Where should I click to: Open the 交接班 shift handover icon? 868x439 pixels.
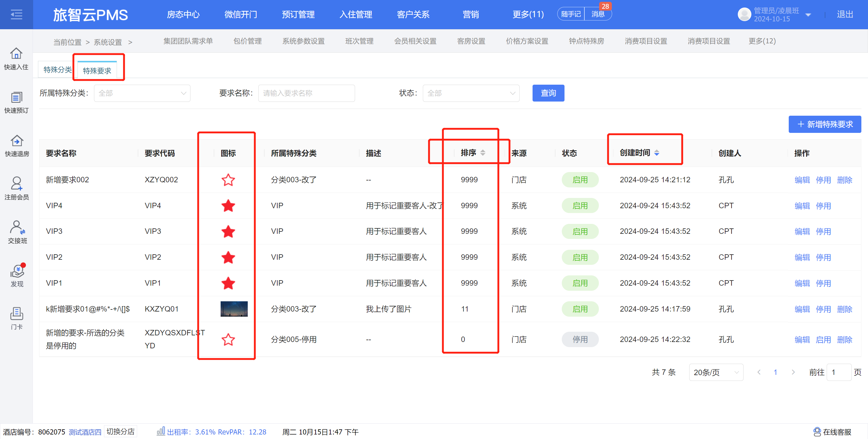17,227
